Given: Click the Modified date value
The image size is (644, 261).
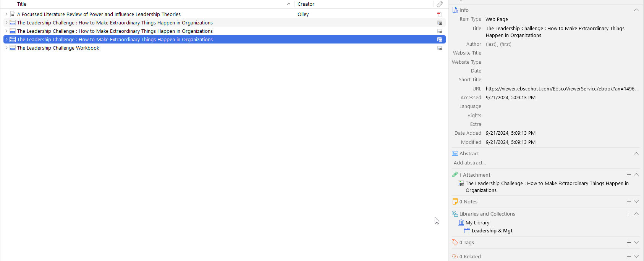Looking at the screenshot, I should click(x=511, y=142).
